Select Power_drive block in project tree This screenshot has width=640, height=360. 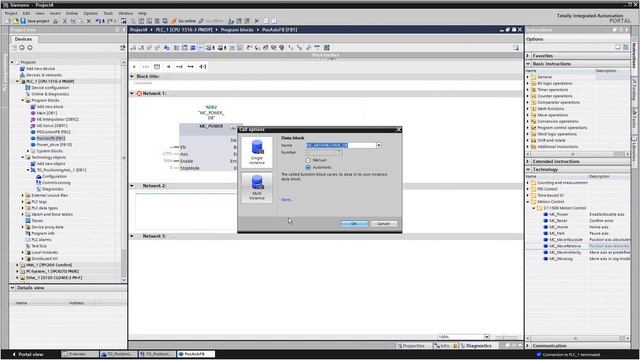tap(54, 144)
